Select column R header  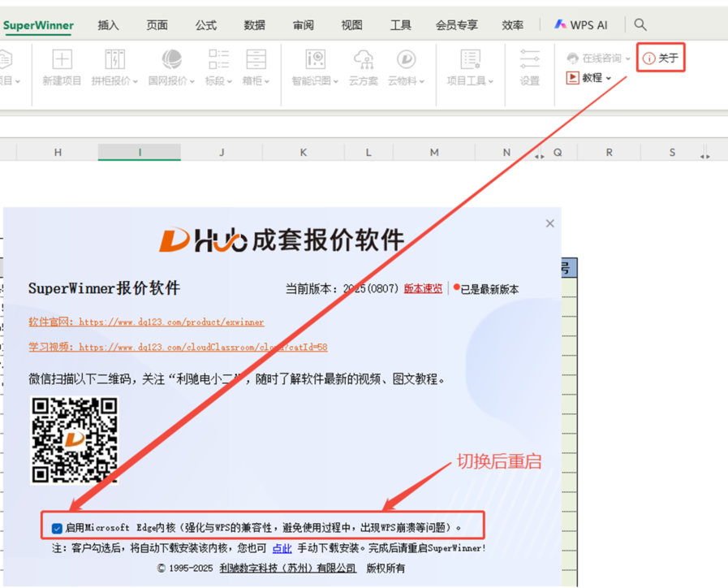pos(610,153)
